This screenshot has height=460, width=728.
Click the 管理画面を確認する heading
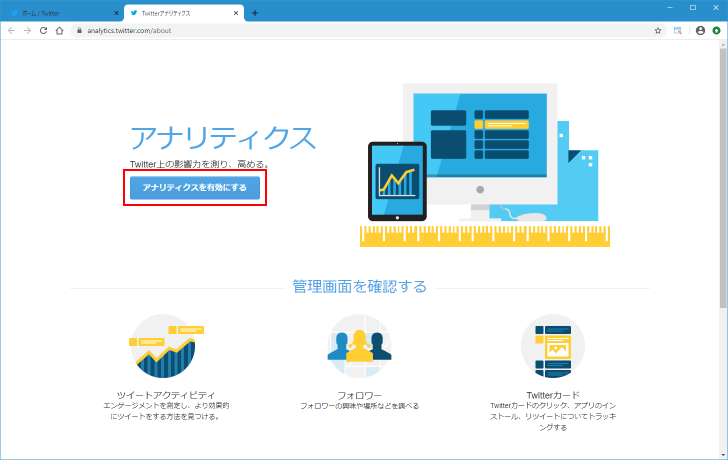[359, 286]
